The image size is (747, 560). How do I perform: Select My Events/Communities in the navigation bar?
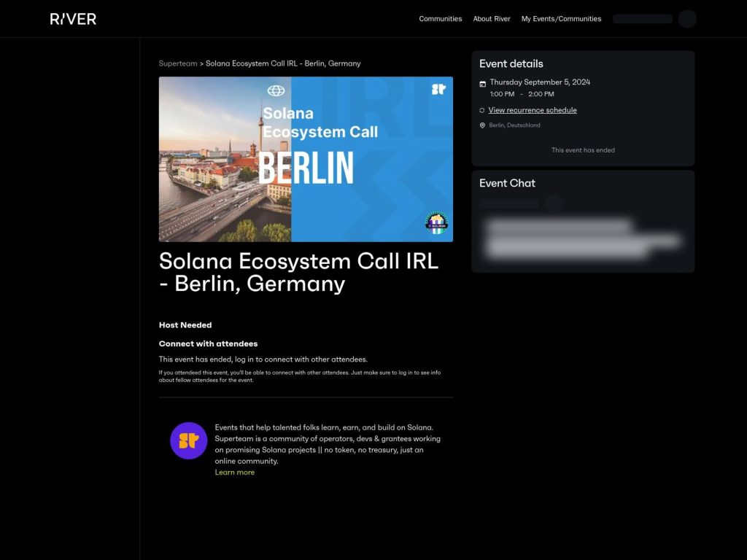coord(562,18)
